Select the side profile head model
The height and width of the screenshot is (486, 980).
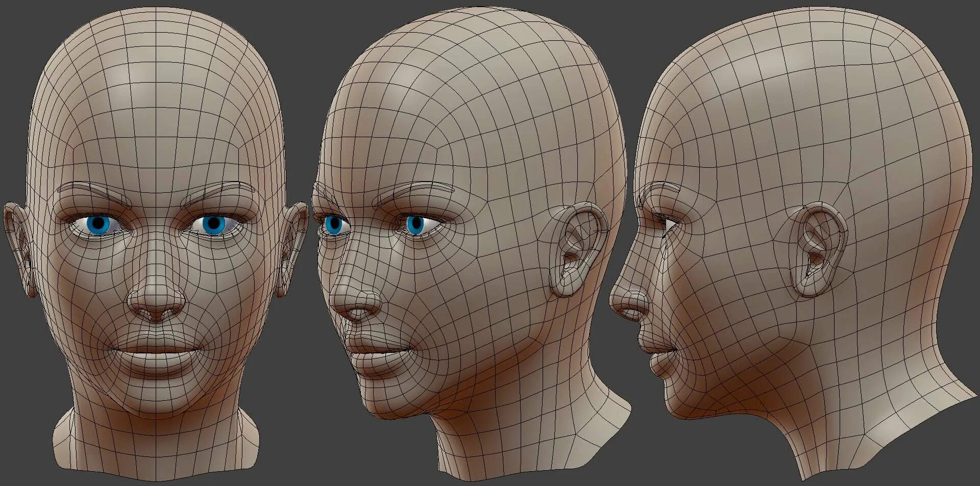click(x=794, y=245)
